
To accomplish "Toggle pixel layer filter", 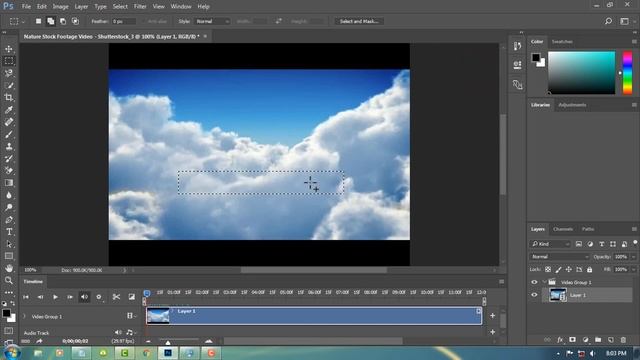I will click(578, 244).
